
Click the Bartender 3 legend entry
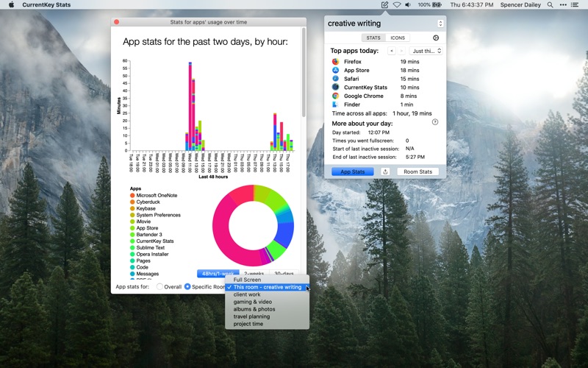(146, 234)
